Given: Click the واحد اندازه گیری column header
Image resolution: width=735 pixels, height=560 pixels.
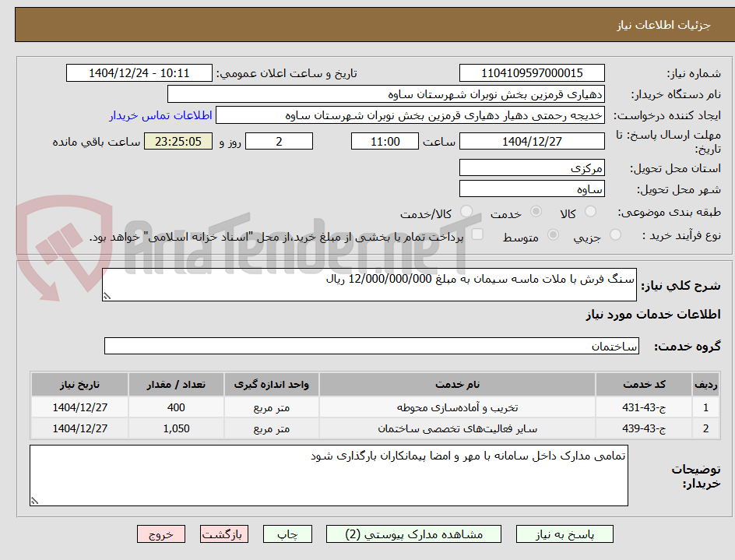Looking at the screenshot, I should [x=272, y=385].
